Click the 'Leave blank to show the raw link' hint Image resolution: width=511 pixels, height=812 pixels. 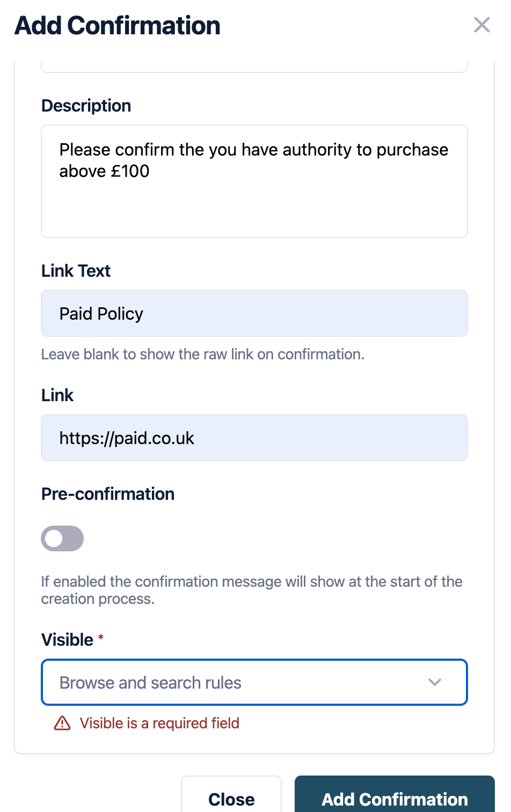(x=202, y=355)
